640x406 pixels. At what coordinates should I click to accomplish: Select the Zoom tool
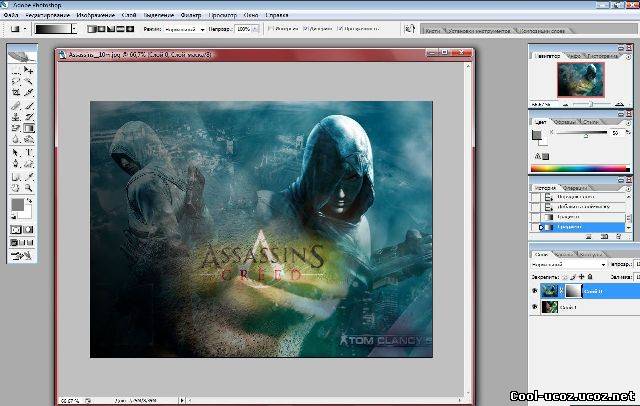28,188
